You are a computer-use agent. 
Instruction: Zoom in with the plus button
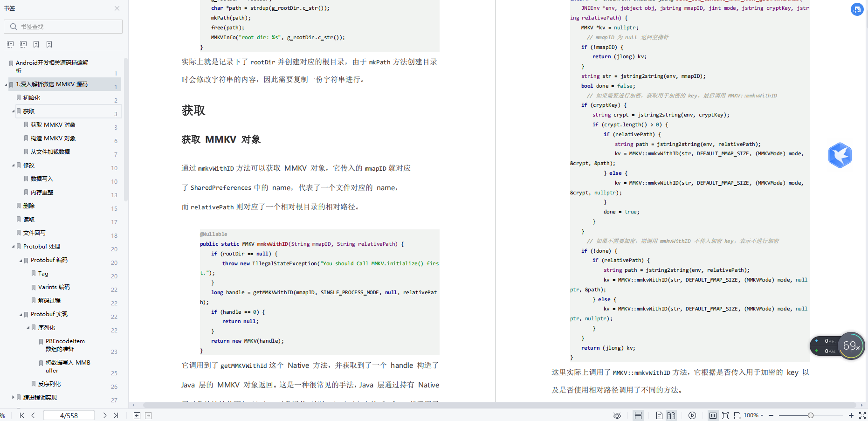(851, 415)
